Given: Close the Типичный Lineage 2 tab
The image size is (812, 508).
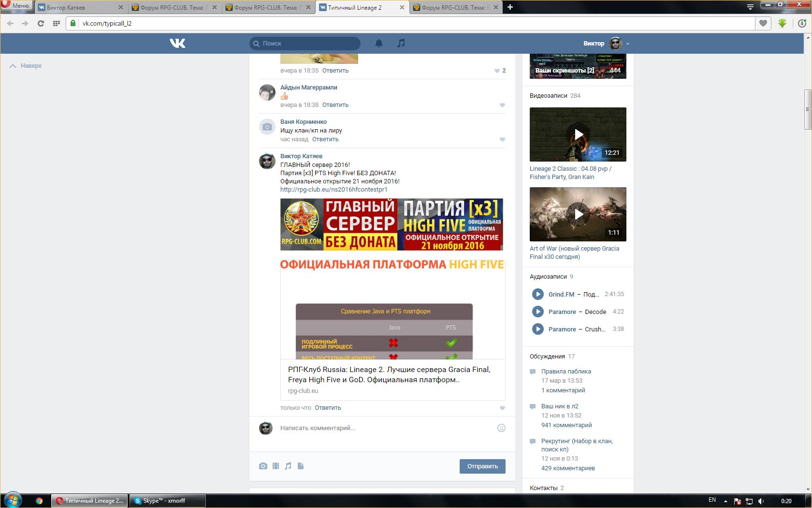Looking at the screenshot, I should tap(402, 7).
